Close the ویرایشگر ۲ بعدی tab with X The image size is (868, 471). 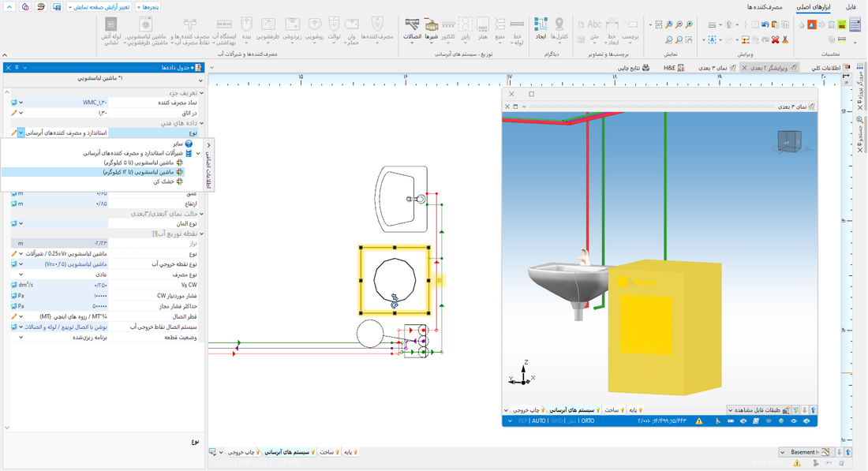pyautogui.click(x=744, y=68)
